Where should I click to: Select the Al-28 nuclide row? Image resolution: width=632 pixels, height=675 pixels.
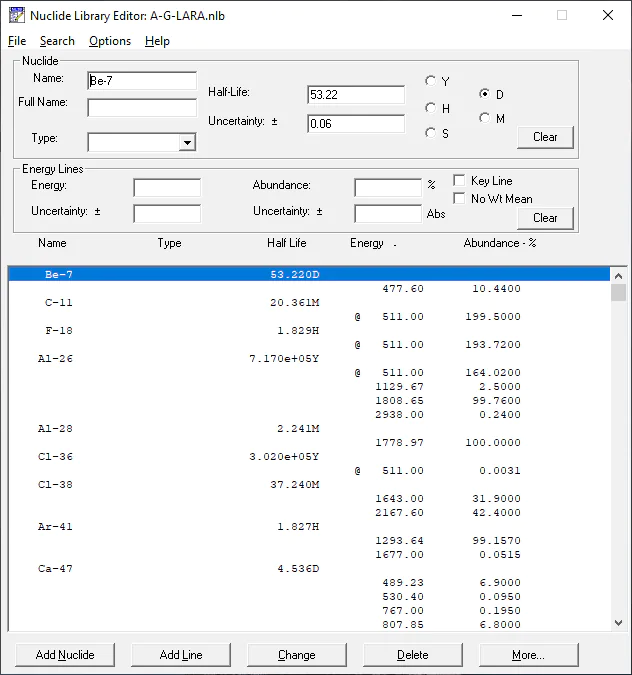point(309,428)
